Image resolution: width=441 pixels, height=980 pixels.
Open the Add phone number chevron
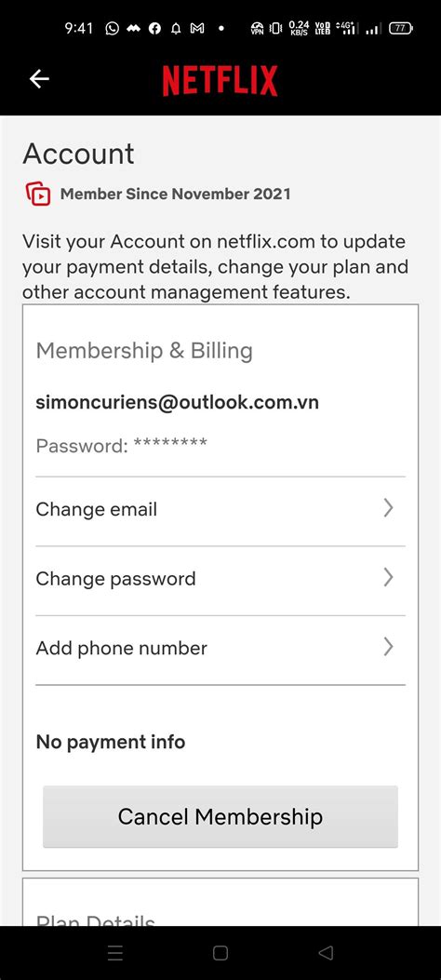point(389,647)
